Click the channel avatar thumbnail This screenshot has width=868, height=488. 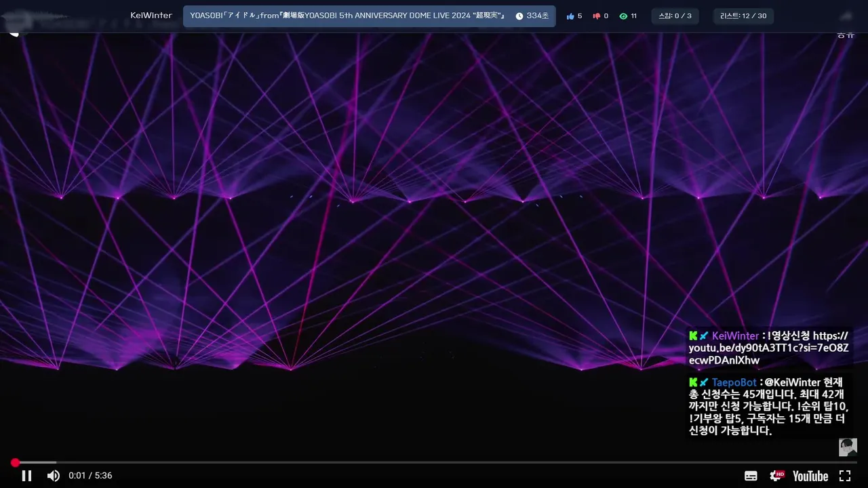point(848,447)
